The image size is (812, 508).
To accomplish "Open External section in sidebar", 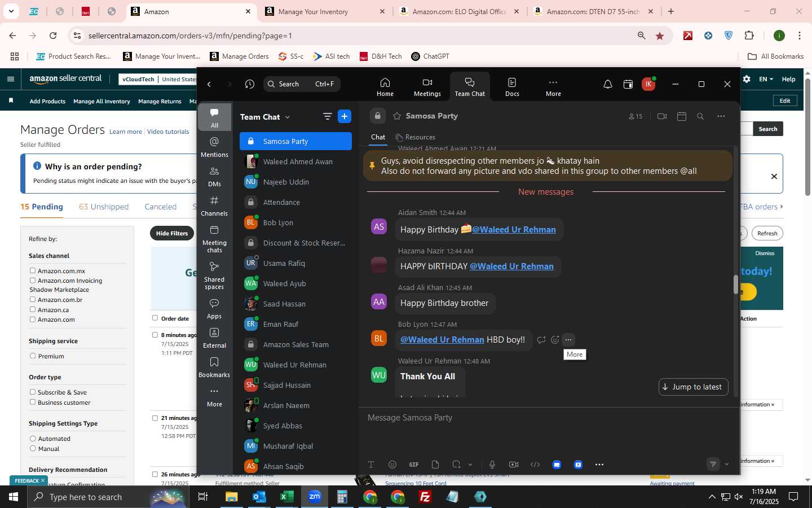I will pos(214,338).
